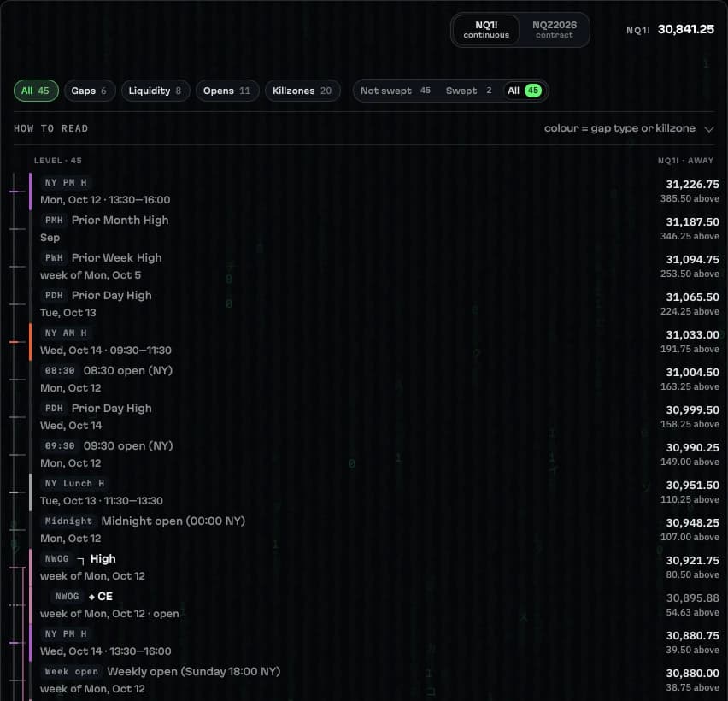This screenshot has height=701, width=728.
Task: Select the All swept-status option
Action: coord(524,91)
